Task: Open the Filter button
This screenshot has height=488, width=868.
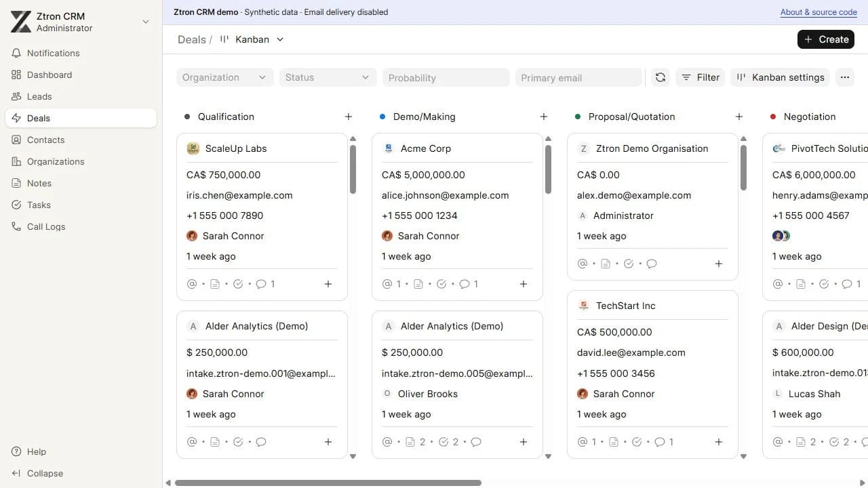Action: coord(701,77)
